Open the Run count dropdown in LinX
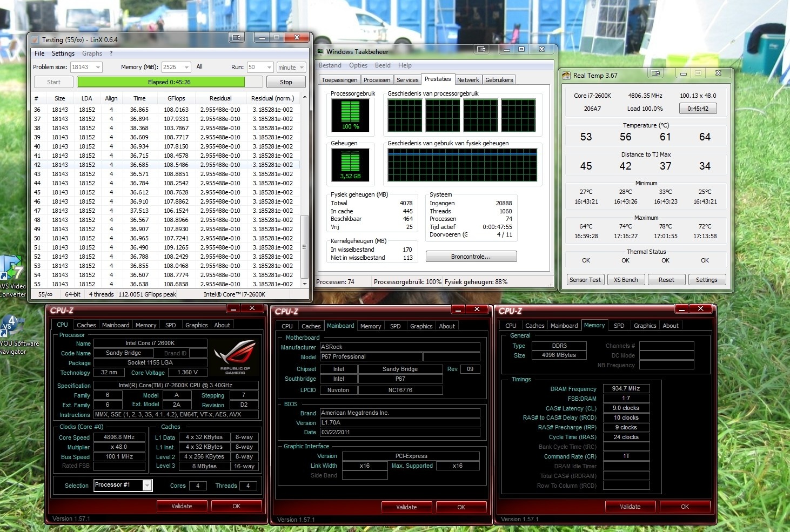Image resolution: width=790 pixels, height=532 pixels. [269, 67]
